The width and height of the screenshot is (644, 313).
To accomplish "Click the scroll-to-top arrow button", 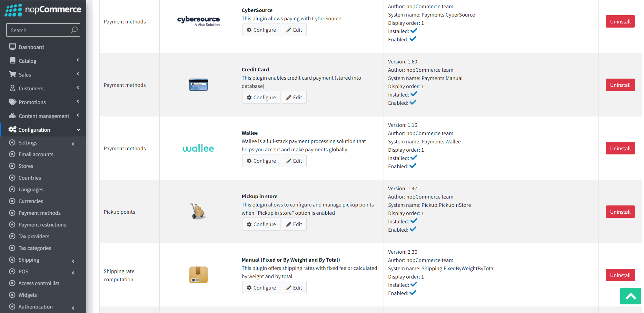I will (x=631, y=296).
